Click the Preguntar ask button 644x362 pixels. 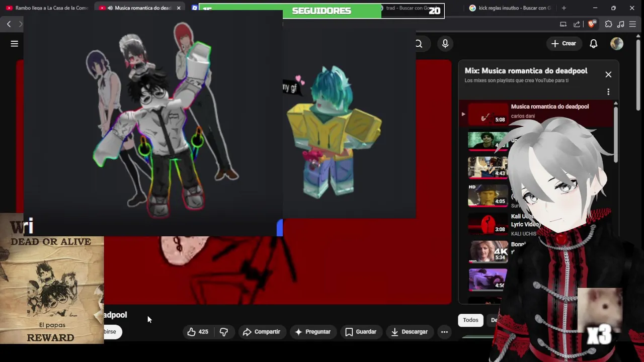tap(312, 332)
